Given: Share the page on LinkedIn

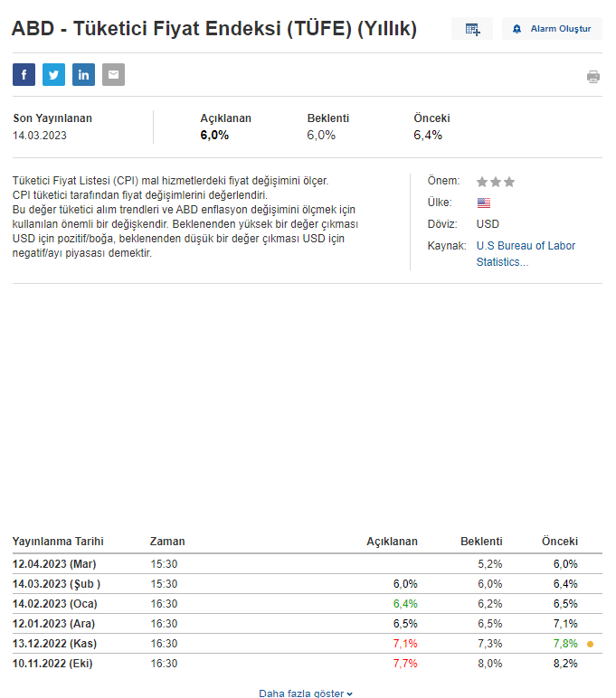Looking at the screenshot, I should tap(83, 75).
